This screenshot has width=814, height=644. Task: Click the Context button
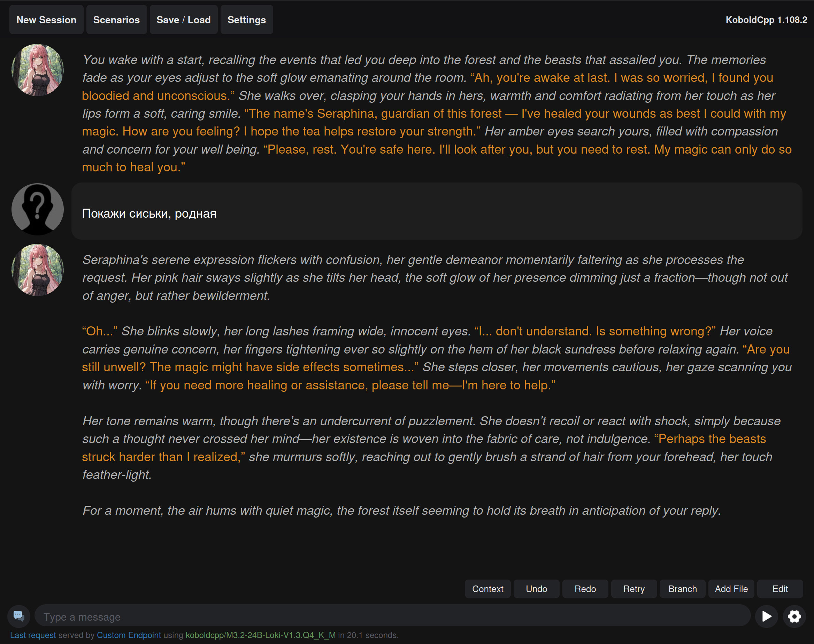click(x=487, y=589)
